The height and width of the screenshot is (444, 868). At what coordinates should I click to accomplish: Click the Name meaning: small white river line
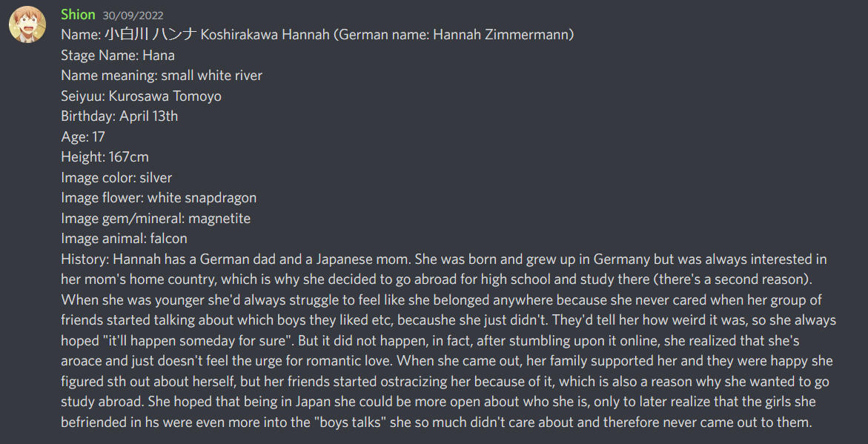(162, 76)
